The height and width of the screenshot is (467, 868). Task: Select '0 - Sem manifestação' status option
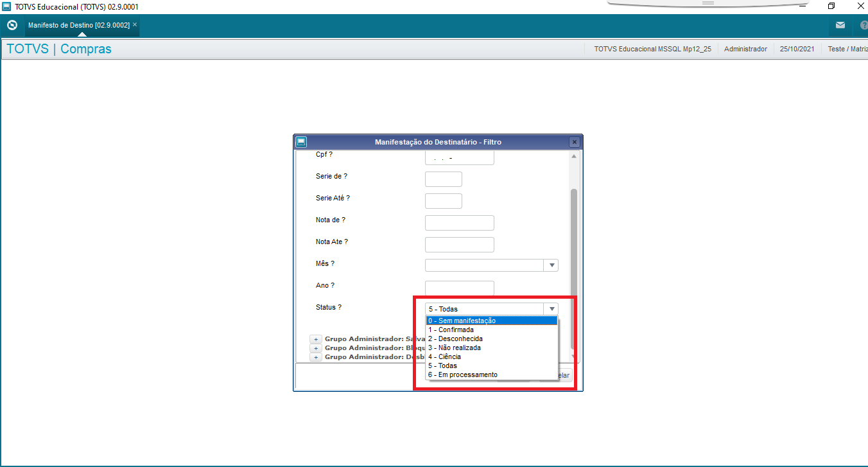(x=491, y=321)
